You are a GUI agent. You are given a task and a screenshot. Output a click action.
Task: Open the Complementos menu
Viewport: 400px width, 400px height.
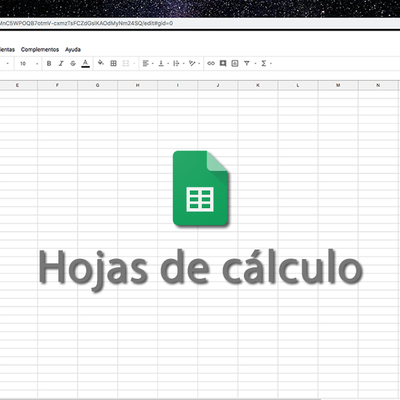(40, 50)
